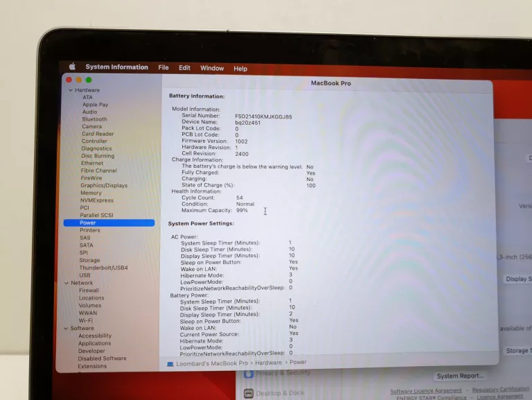This screenshot has width=532, height=400.
Task: Select WWAN under Network
Action: [88, 313]
